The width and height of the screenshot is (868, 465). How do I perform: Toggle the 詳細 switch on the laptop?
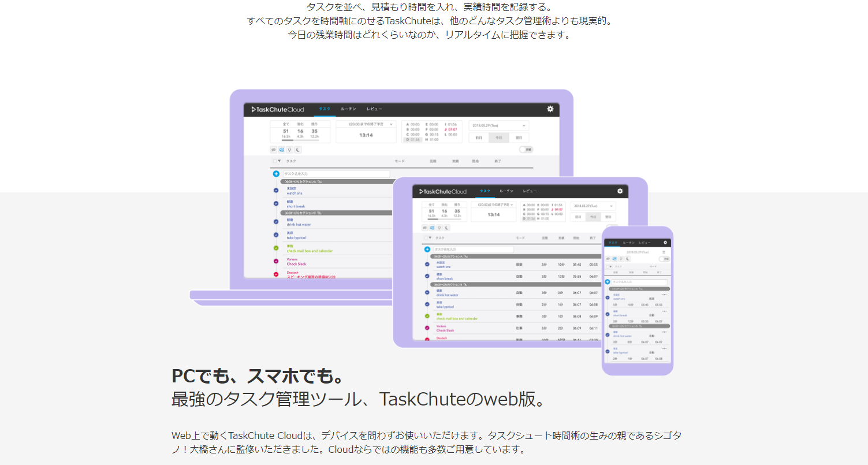click(526, 150)
